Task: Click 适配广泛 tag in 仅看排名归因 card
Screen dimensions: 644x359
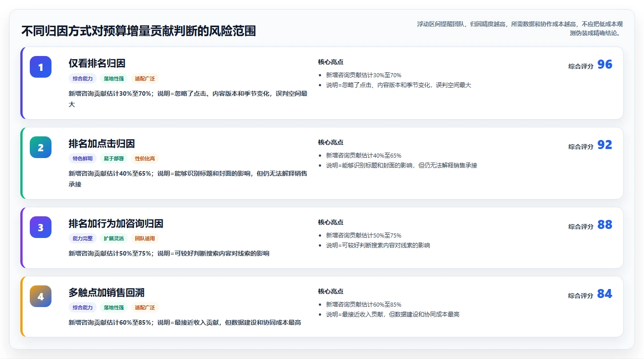Action: (x=145, y=79)
